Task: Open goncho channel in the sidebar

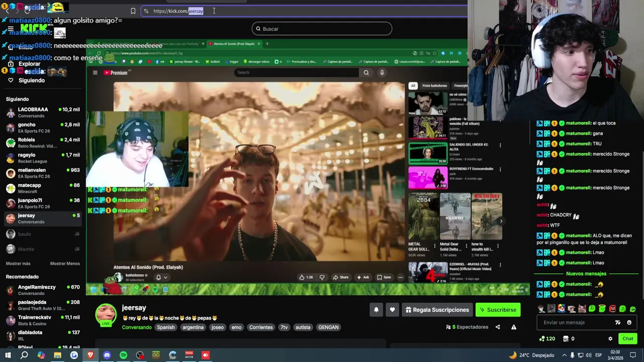Action: click(x=43, y=127)
